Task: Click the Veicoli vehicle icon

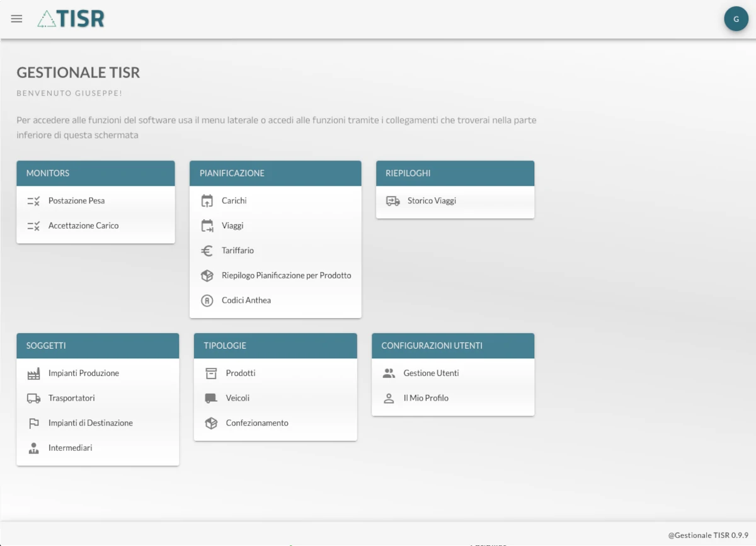Action: click(211, 398)
